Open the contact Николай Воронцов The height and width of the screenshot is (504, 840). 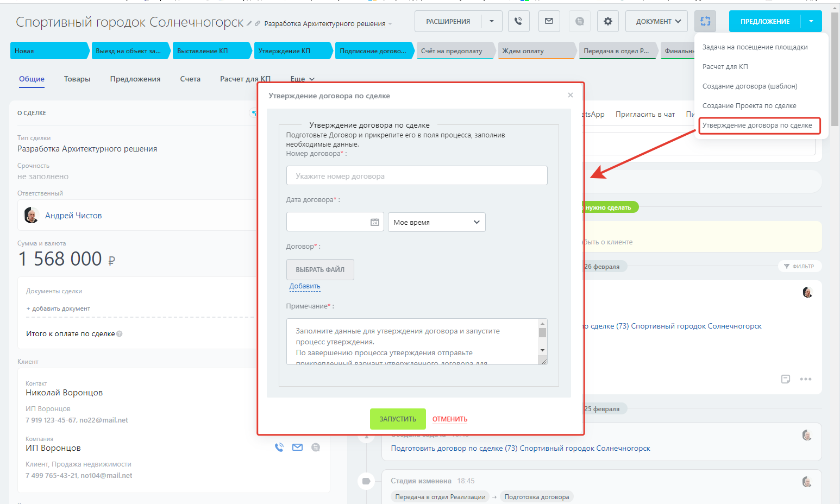[x=64, y=393]
